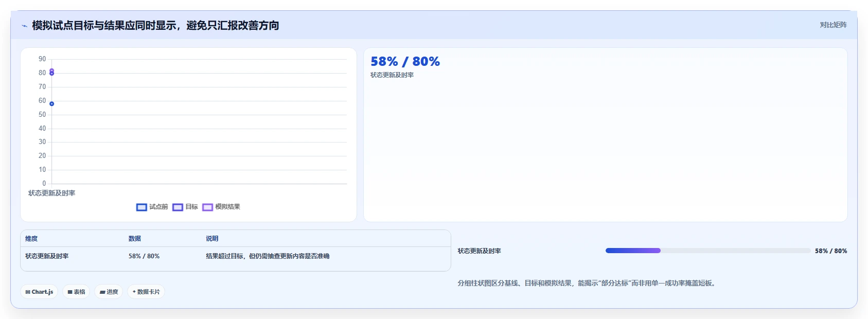
Task: Click the header title icon
Action: point(24,26)
